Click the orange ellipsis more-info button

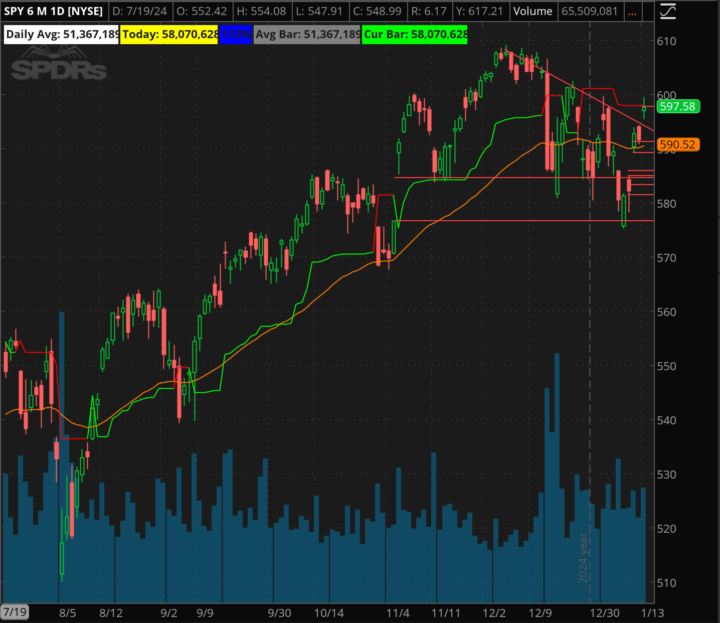coord(632,11)
